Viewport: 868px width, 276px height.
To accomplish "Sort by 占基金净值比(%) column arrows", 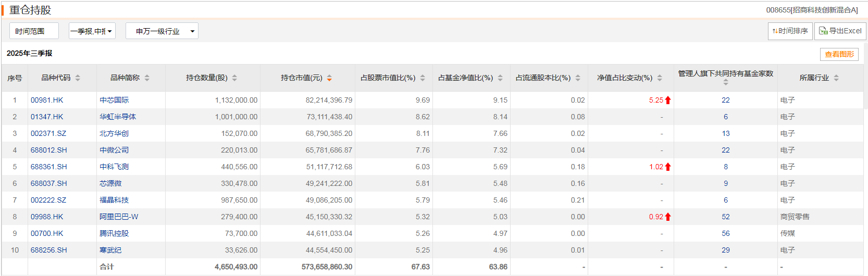I will tap(500, 78).
